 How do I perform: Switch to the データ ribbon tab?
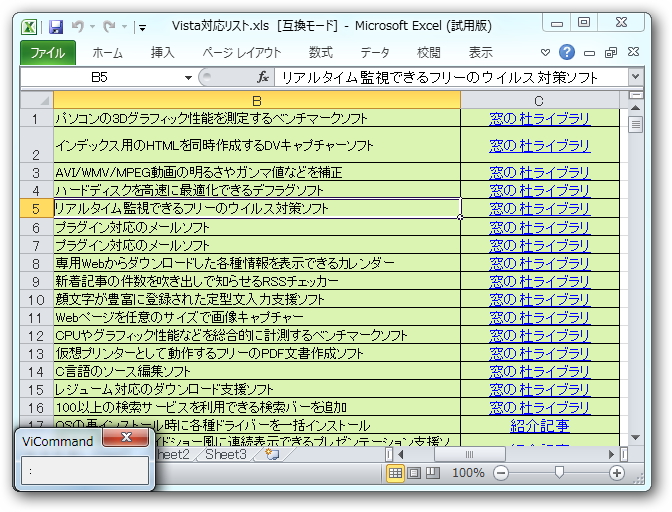pyautogui.click(x=375, y=53)
